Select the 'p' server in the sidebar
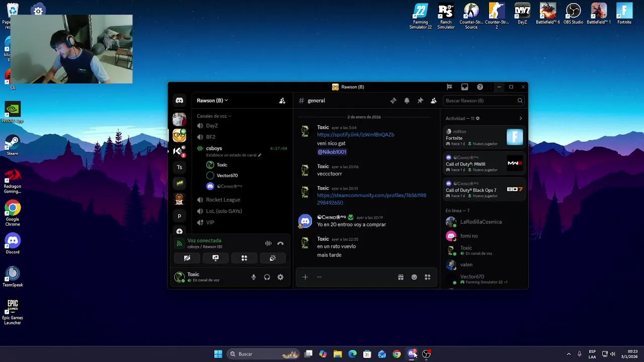644x362 pixels. (x=180, y=216)
